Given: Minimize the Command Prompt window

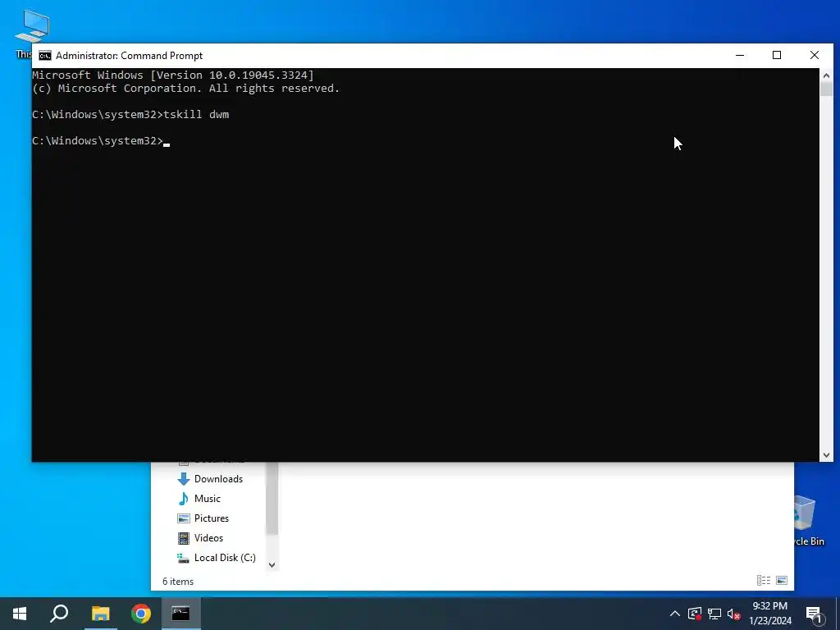Looking at the screenshot, I should coord(740,55).
